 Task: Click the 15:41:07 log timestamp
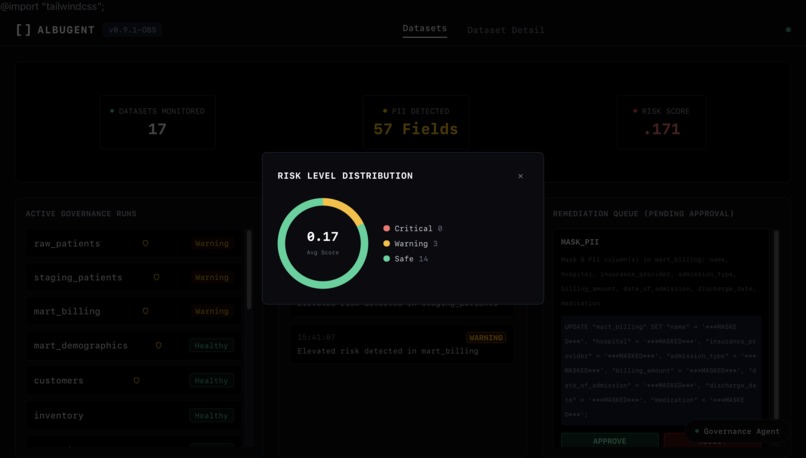coord(316,337)
